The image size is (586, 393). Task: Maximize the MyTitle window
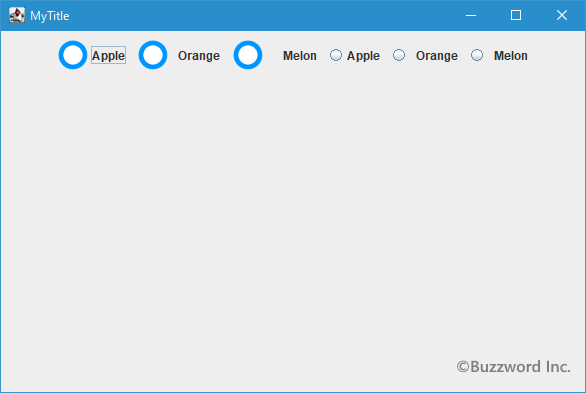tap(516, 15)
